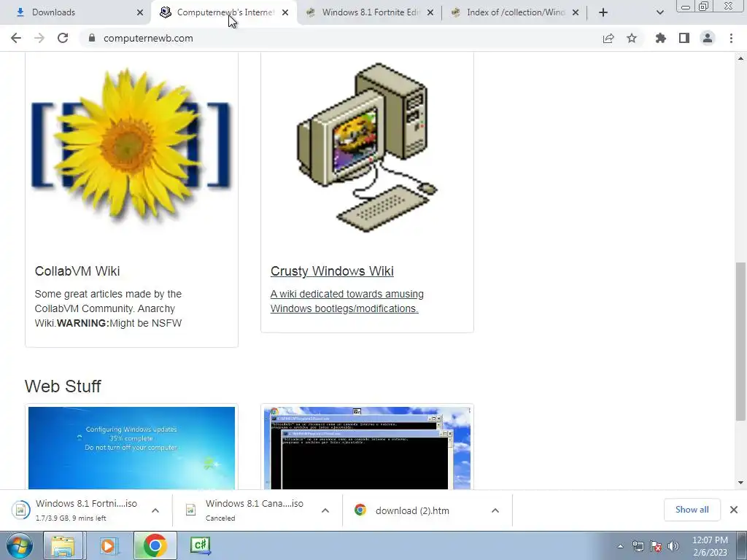Click the network tray icon
747x560 pixels.
pos(638,546)
